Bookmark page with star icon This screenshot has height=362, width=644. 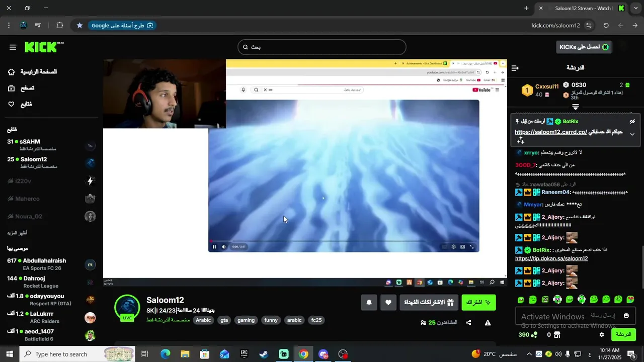pos(79,25)
